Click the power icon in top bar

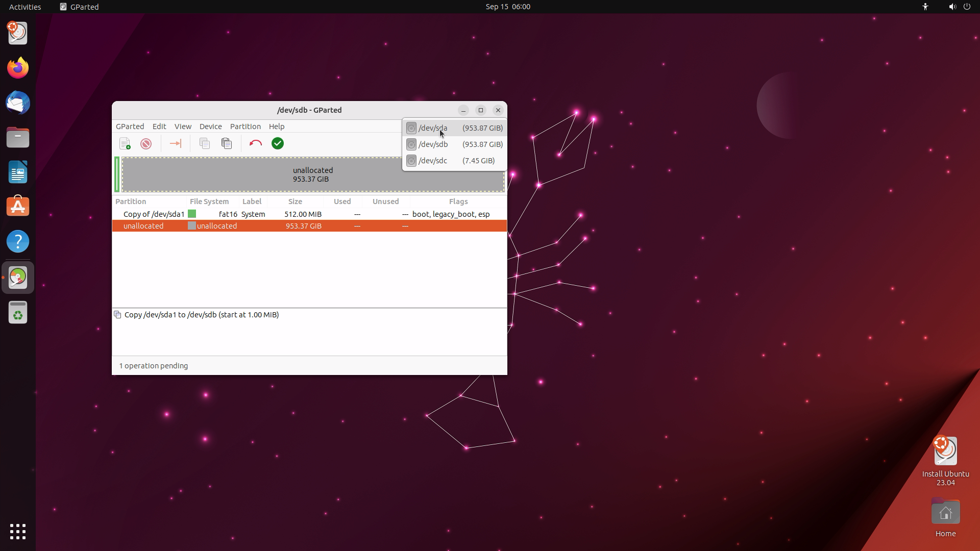[x=967, y=7]
